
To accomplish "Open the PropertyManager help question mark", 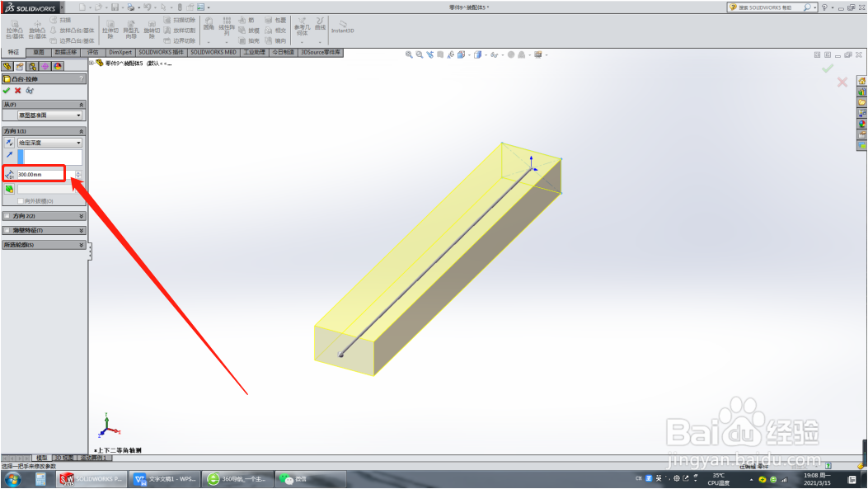I will [82, 78].
